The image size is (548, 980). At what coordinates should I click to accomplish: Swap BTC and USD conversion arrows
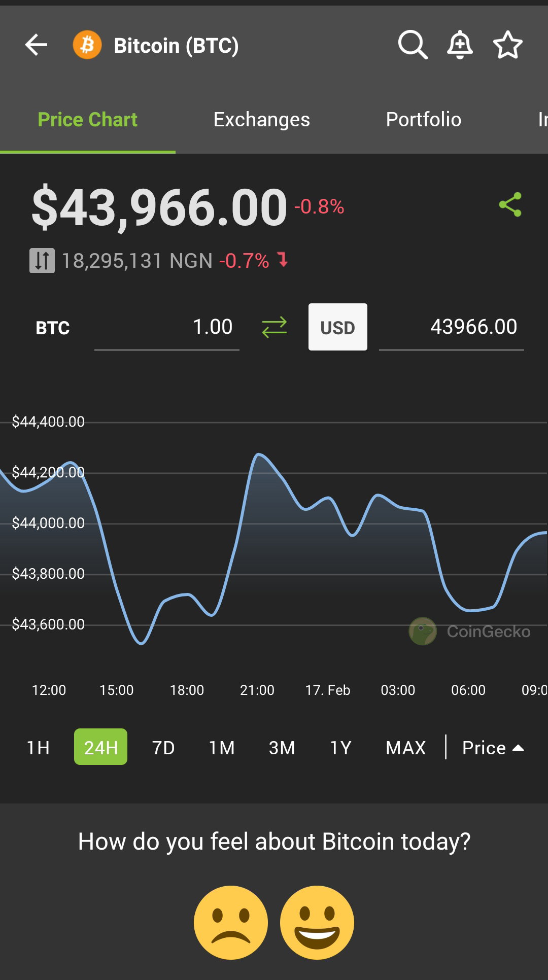[275, 327]
